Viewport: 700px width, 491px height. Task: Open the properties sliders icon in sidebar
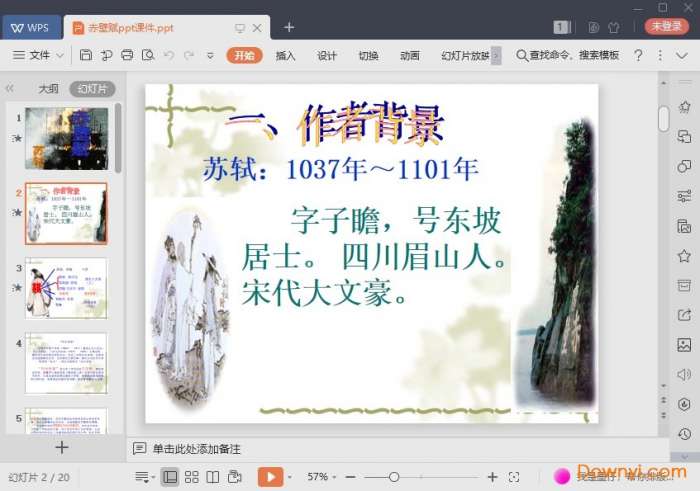[x=684, y=196]
